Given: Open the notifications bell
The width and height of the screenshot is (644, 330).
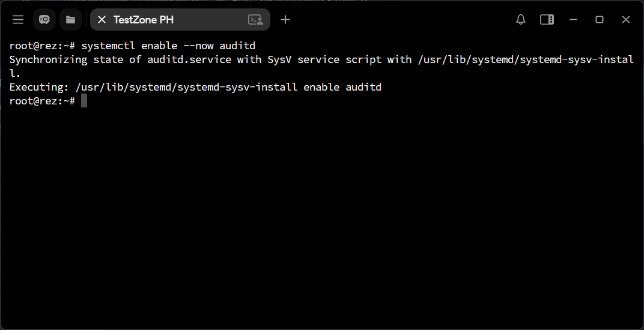Looking at the screenshot, I should coord(521,20).
